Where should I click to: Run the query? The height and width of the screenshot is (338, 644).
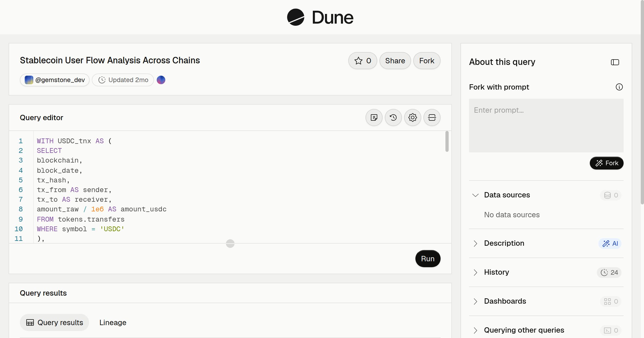(x=428, y=259)
